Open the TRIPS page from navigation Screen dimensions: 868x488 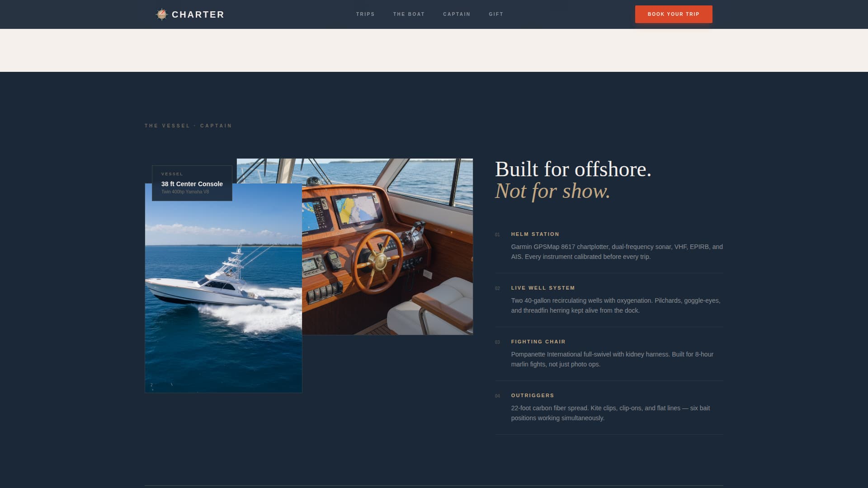pos(366,14)
